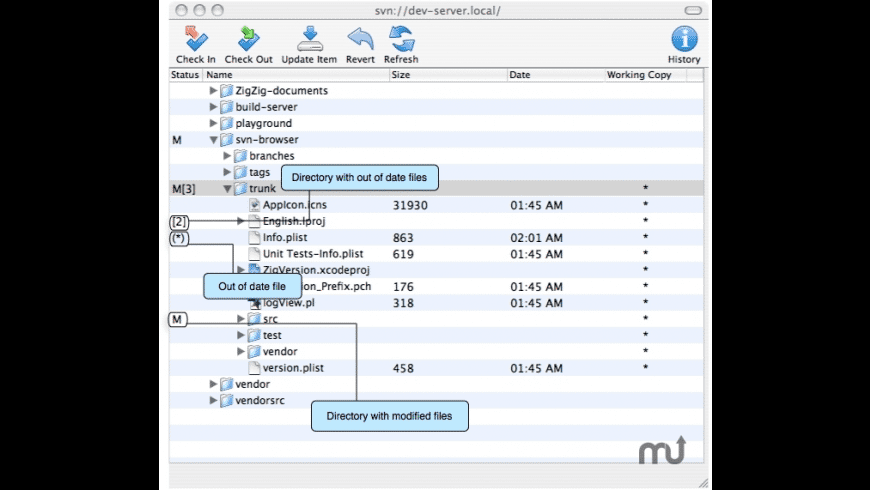Screen dimensions: 870x490
Task: Collapse the svn-browser folder
Action: 213,140
